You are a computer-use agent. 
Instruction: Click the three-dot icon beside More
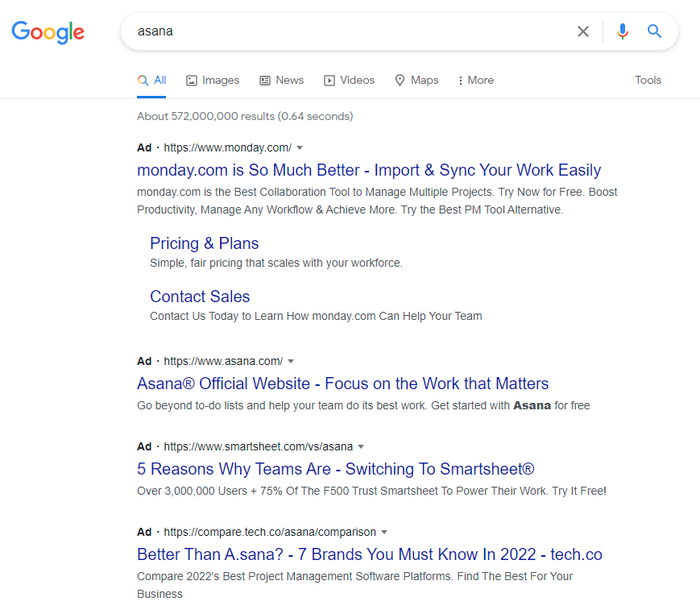[460, 81]
